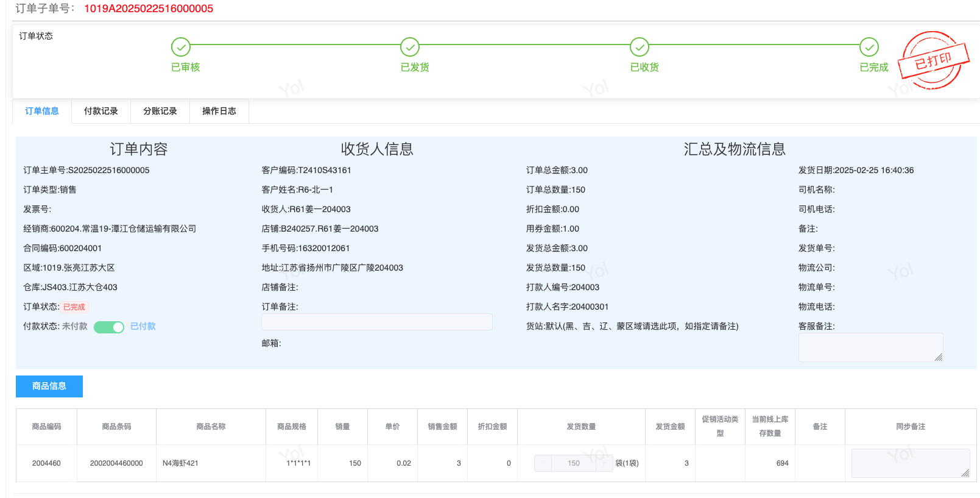Select the 操作日志 tab
The height and width of the screenshot is (498, 980).
click(219, 111)
